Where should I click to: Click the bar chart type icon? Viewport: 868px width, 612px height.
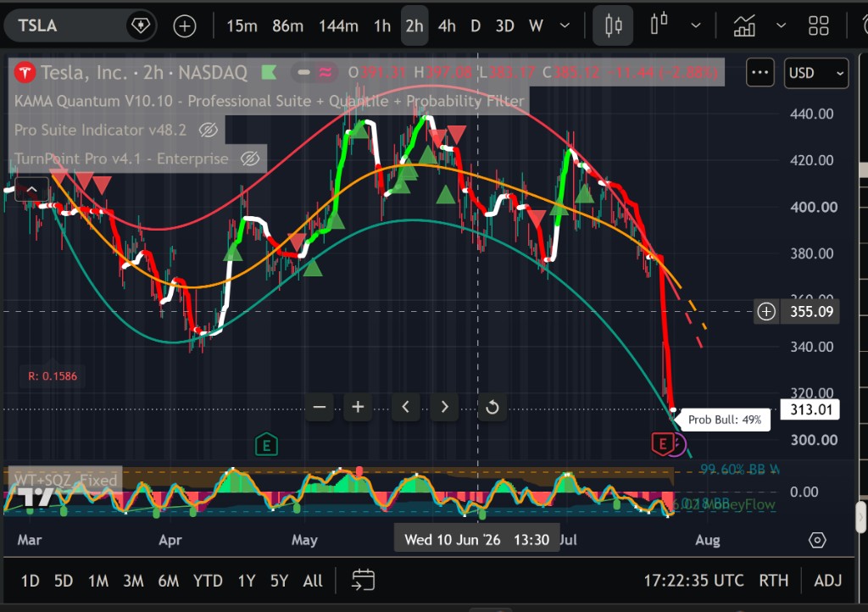click(659, 25)
